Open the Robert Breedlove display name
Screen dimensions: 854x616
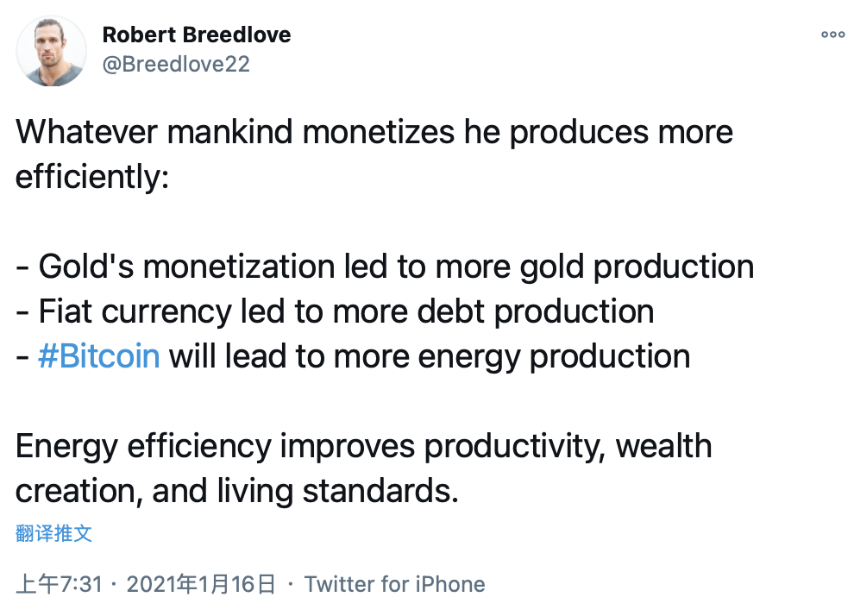197,35
